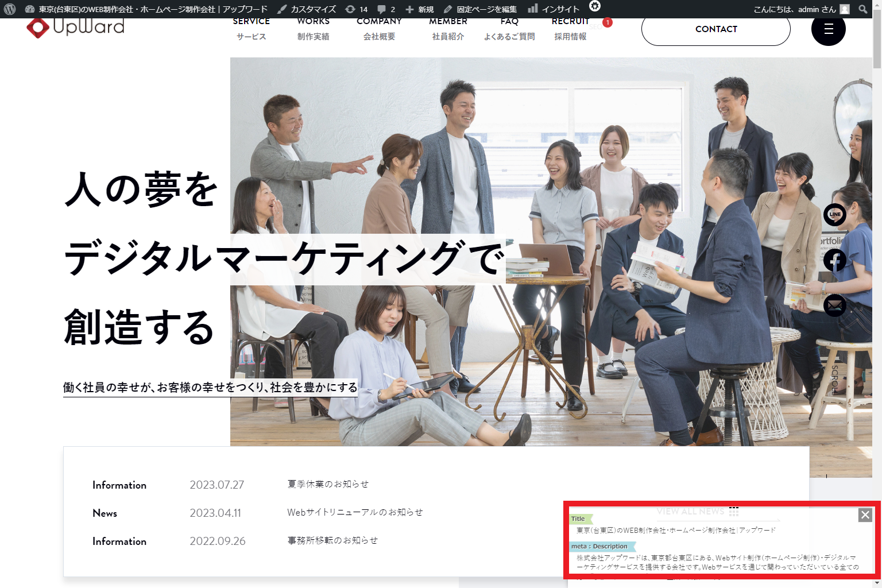Open the WordPress logo menu
This screenshot has height=588, width=882.
point(10,9)
